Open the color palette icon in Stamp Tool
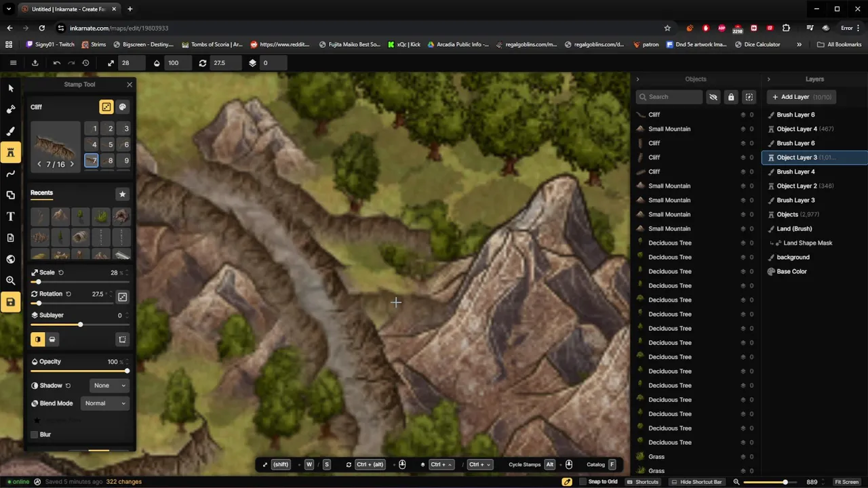 click(123, 106)
